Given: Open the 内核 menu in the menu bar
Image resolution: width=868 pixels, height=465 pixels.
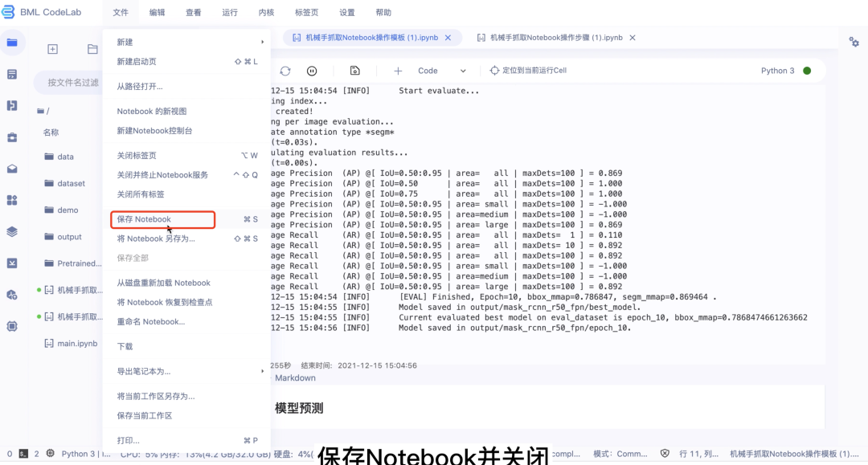Looking at the screenshot, I should click(x=266, y=11).
